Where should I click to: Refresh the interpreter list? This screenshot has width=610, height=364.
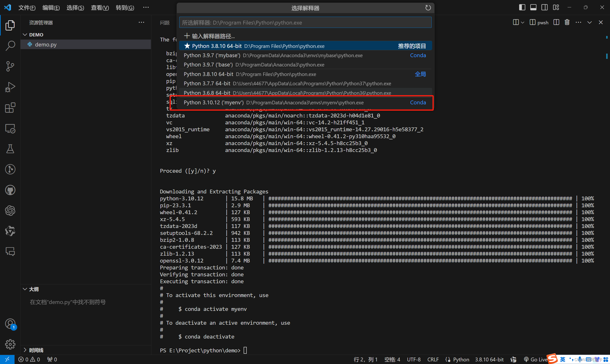pos(428,8)
